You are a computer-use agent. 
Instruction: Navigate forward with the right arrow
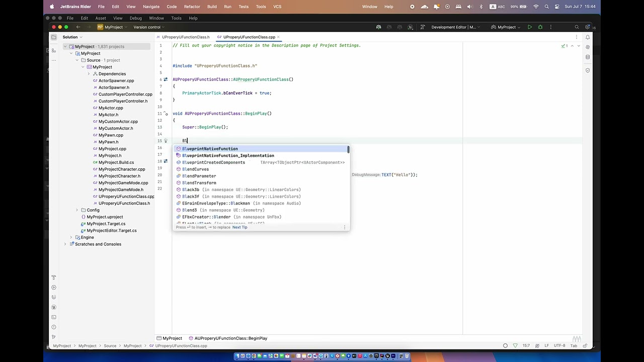point(89,27)
